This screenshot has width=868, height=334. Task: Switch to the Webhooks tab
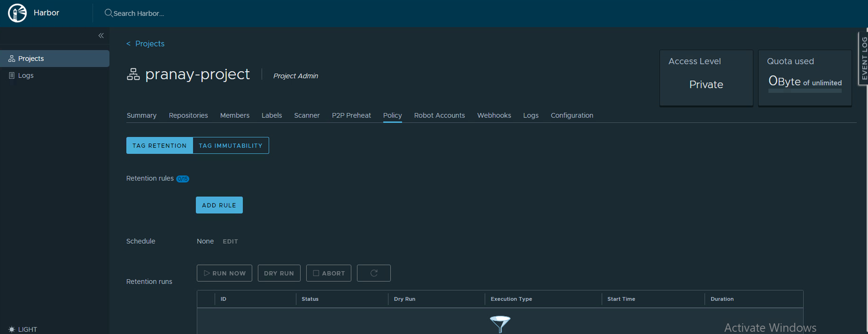tap(494, 115)
